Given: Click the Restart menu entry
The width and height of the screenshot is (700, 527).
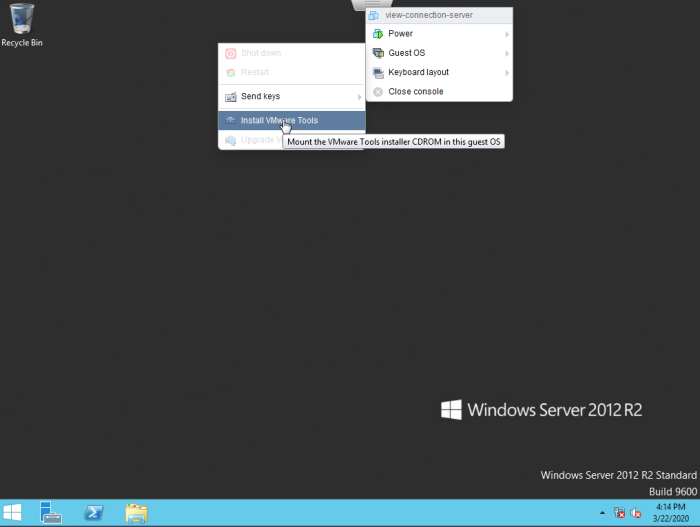Looking at the screenshot, I should pyautogui.click(x=292, y=72).
